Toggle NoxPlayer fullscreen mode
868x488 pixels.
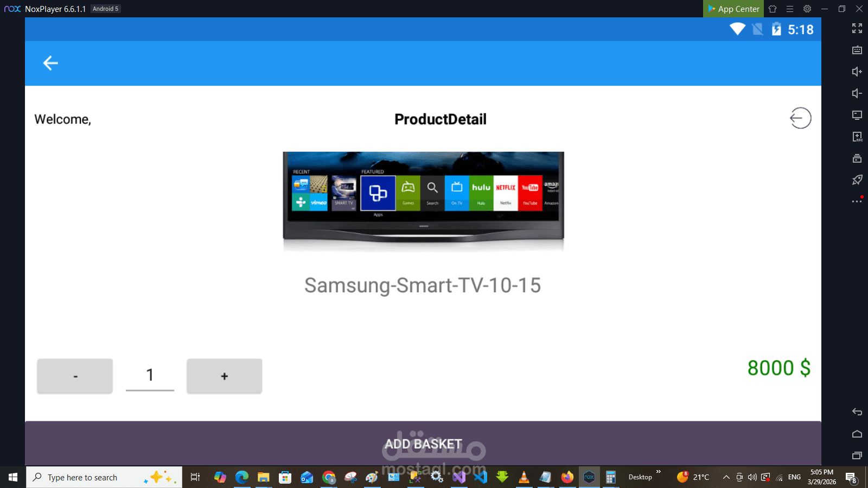[x=857, y=28]
